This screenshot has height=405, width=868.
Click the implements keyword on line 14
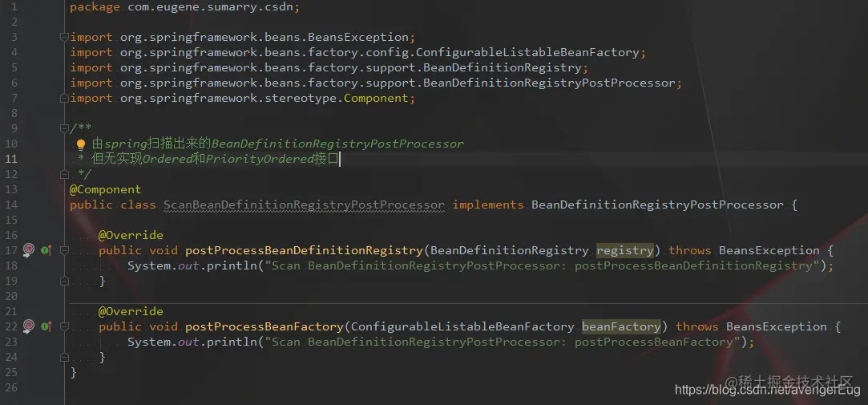tap(487, 205)
